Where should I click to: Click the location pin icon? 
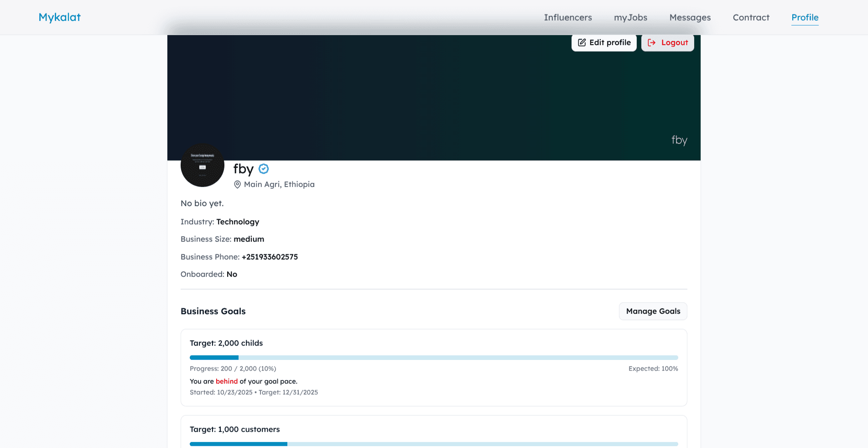(237, 184)
